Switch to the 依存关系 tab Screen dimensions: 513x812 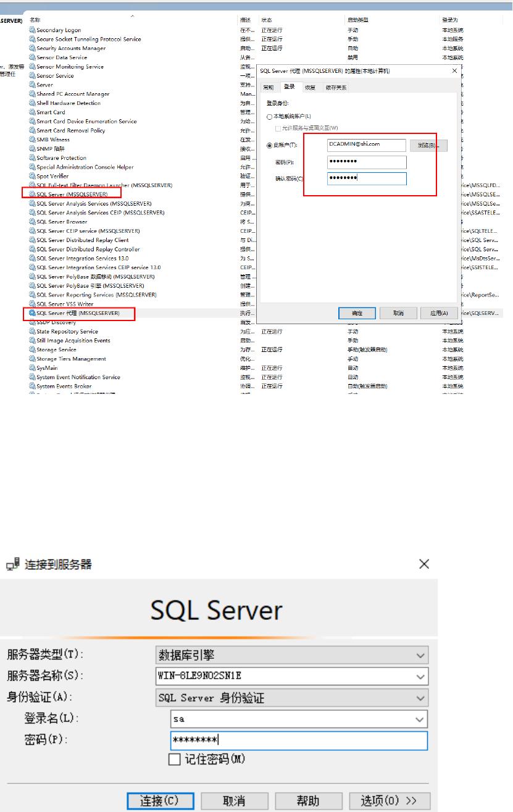pos(336,88)
